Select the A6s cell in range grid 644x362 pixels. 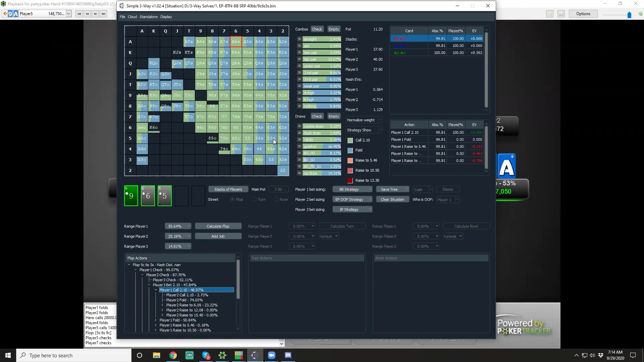[236, 42]
